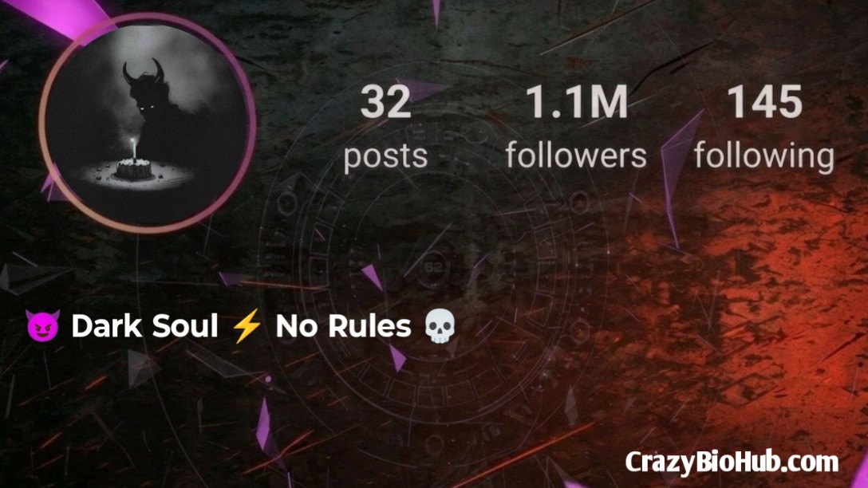Click the following label
This screenshot has width=868, height=488.
tap(764, 156)
